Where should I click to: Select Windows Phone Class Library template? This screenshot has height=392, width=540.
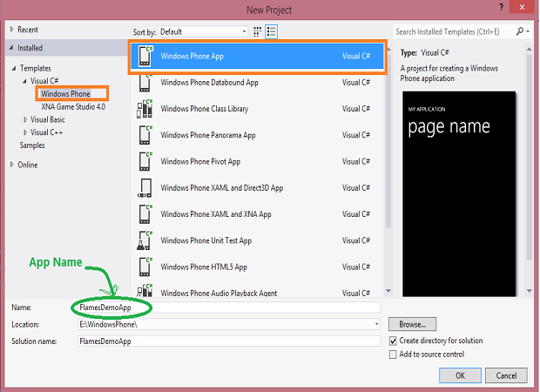pyautogui.click(x=257, y=109)
